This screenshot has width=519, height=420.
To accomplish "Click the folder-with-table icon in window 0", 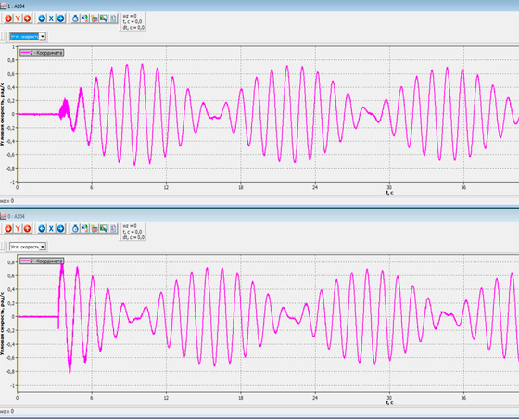I will pyautogui.click(x=95, y=229).
